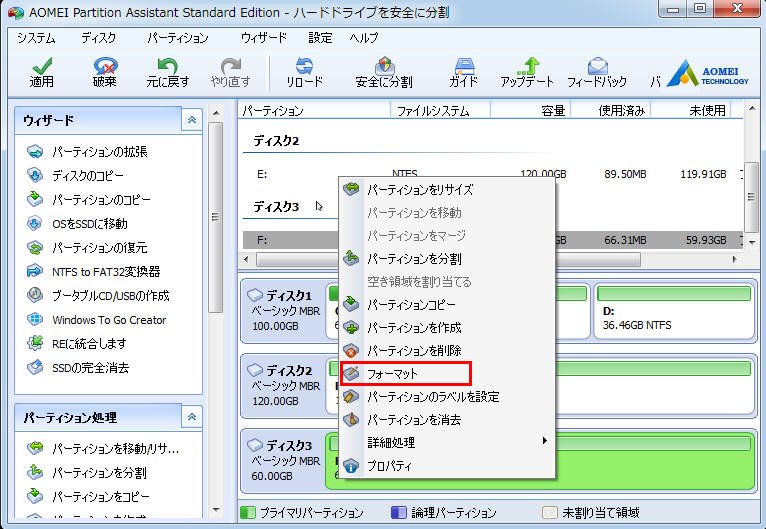The width and height of the screenshot is (766, 529).
Task: Open the ガイド (Guide) toolbar icon
Action: coord(463,72)
